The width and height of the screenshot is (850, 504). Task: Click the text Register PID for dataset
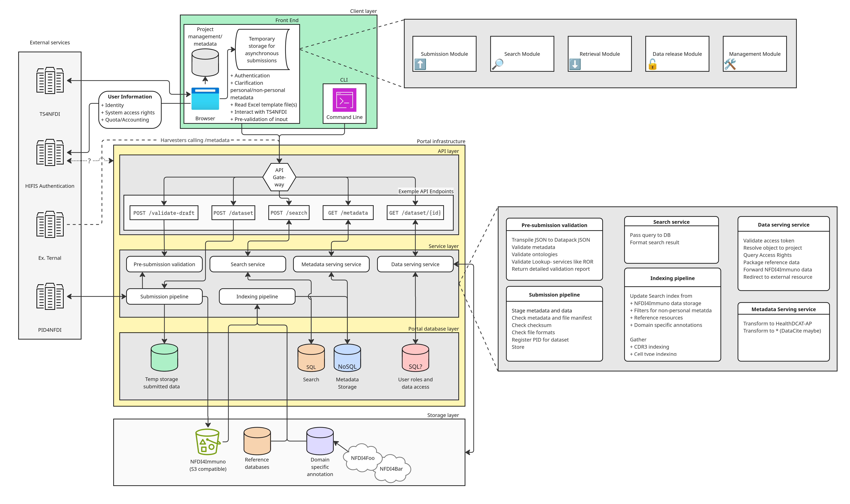point(540,340)
